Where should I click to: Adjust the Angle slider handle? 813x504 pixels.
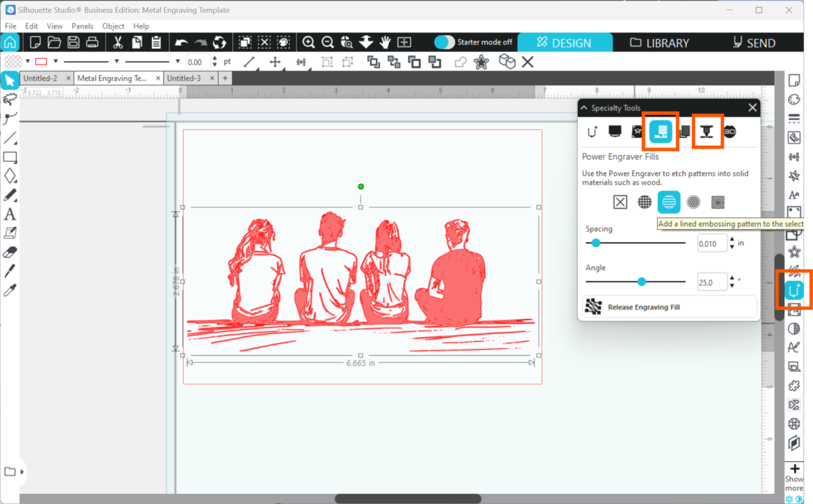coord(642,282)
